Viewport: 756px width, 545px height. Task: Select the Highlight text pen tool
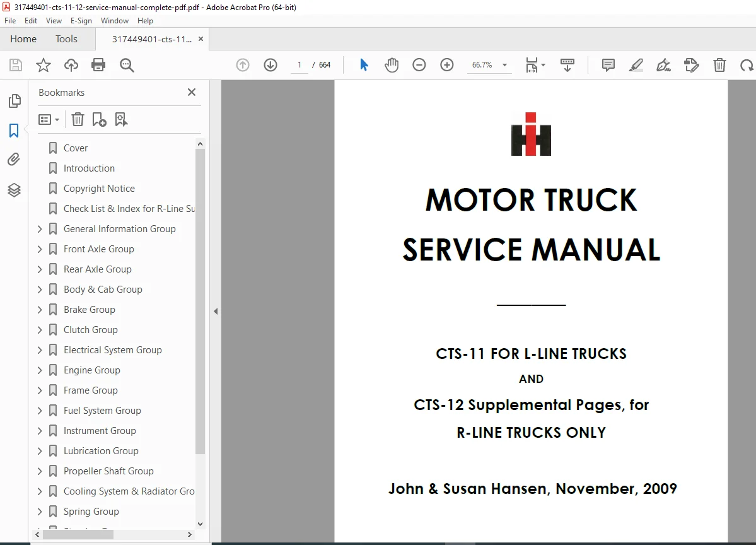(636, 64)
